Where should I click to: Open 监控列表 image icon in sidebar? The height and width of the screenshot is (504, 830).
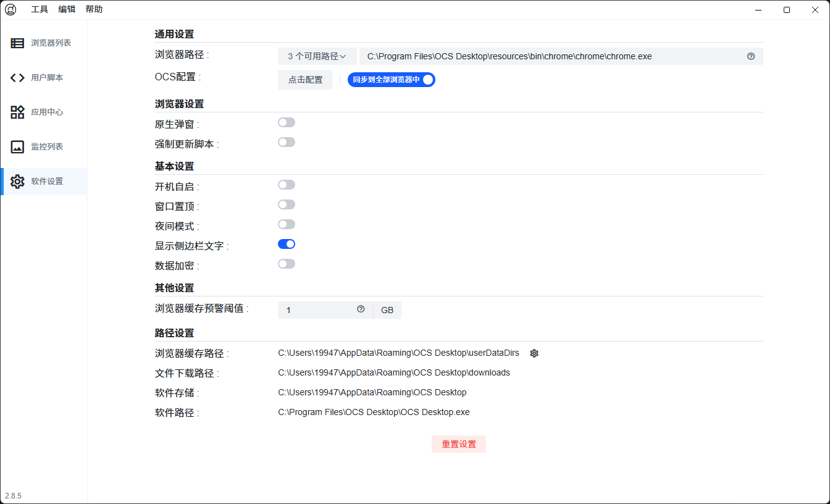[17, 147]
